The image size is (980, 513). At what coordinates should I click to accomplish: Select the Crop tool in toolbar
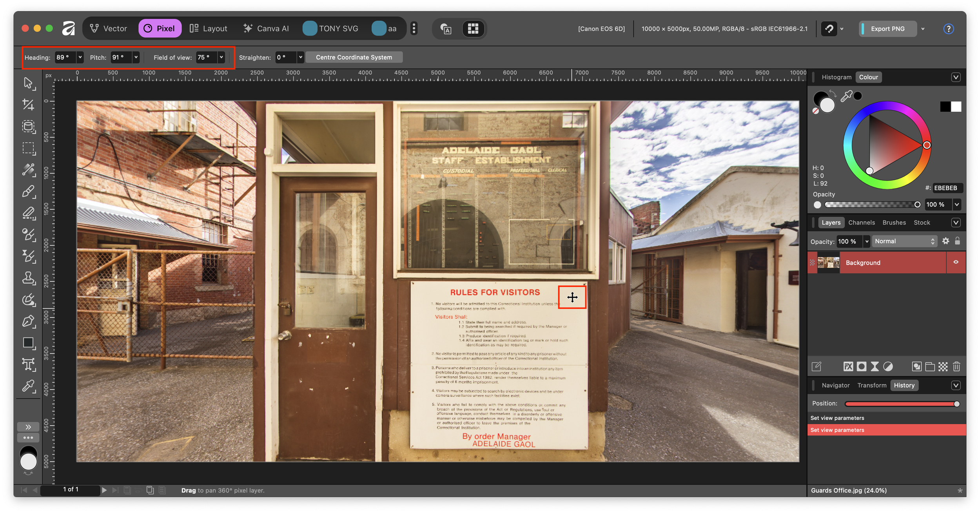(x=28, y=105)
